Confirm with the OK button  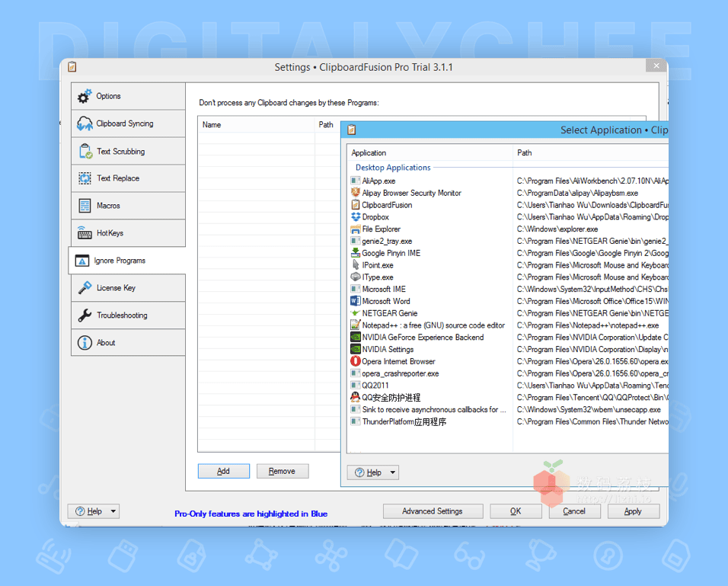(516, 511)
